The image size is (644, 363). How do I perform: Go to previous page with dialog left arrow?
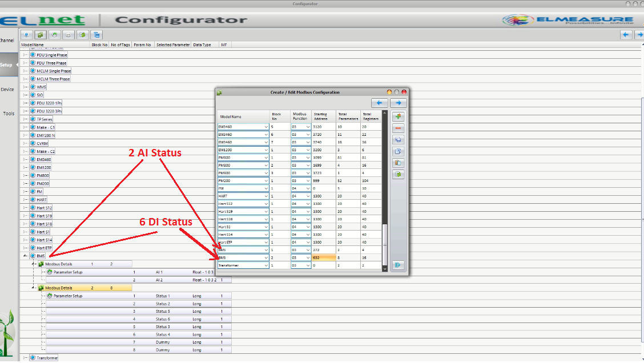point(380,103)
